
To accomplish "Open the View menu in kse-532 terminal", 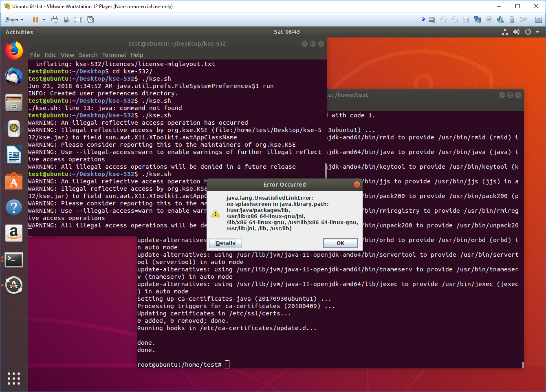I will click(x=67, y=55).
